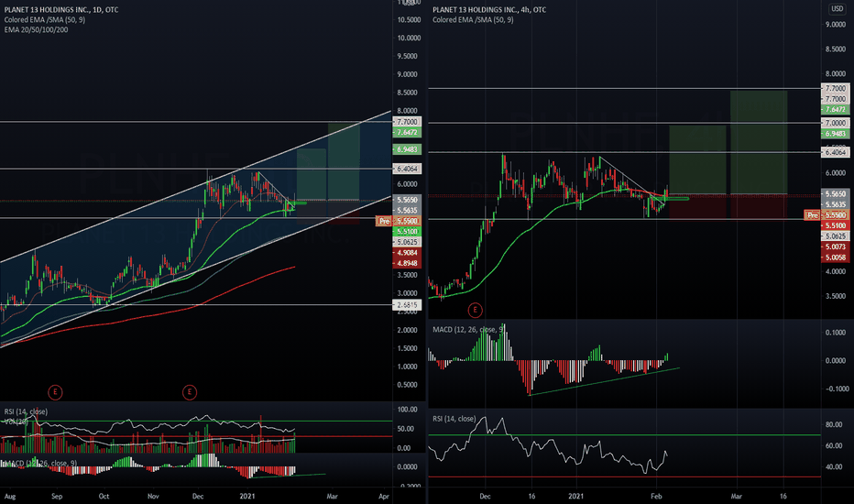Click 2021 on the 4h chart time axis
Viewport: 854px width, 504px height.
pyautogui.click(x=575, y=497)
